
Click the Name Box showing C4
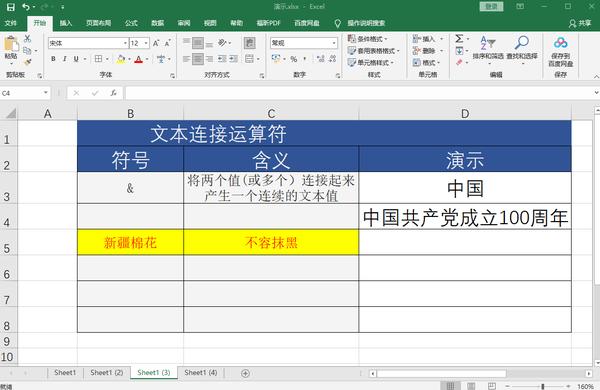pos(25,93)
